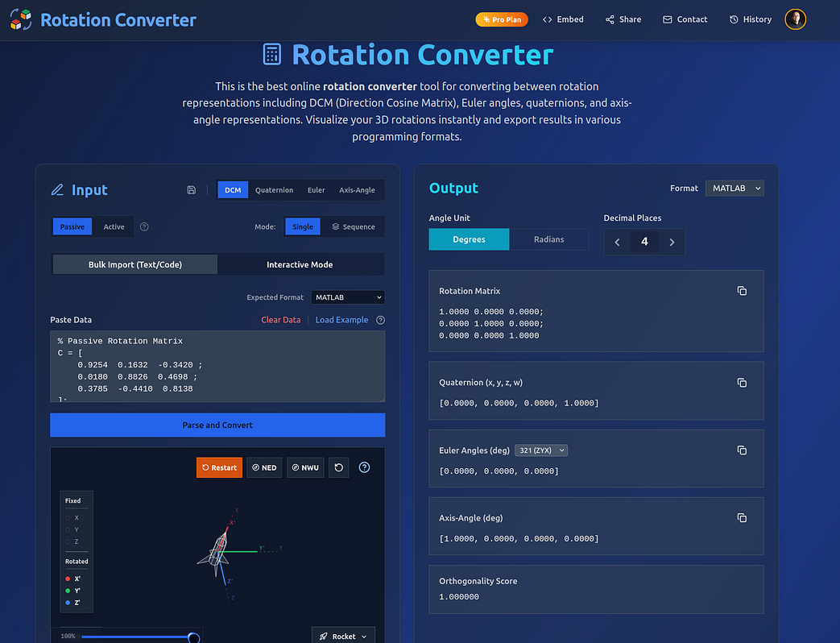Increase decimal places with right arrow
Screen dimensions: 840x643
672,242
